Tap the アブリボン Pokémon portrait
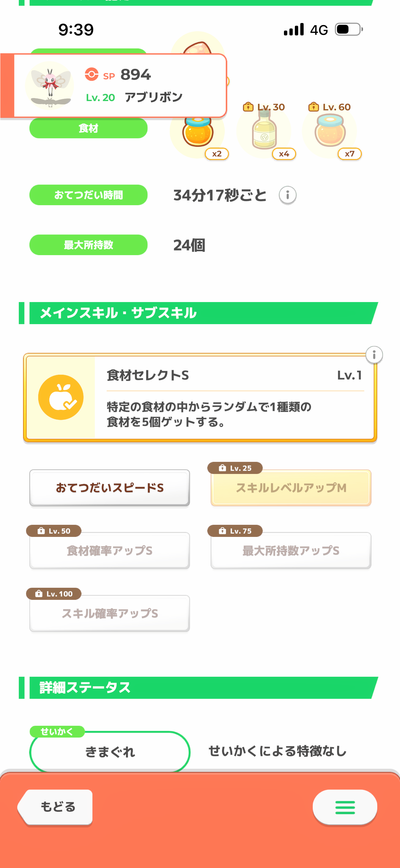The width and height of the screenshot is (400, 868). coord(50,86)
